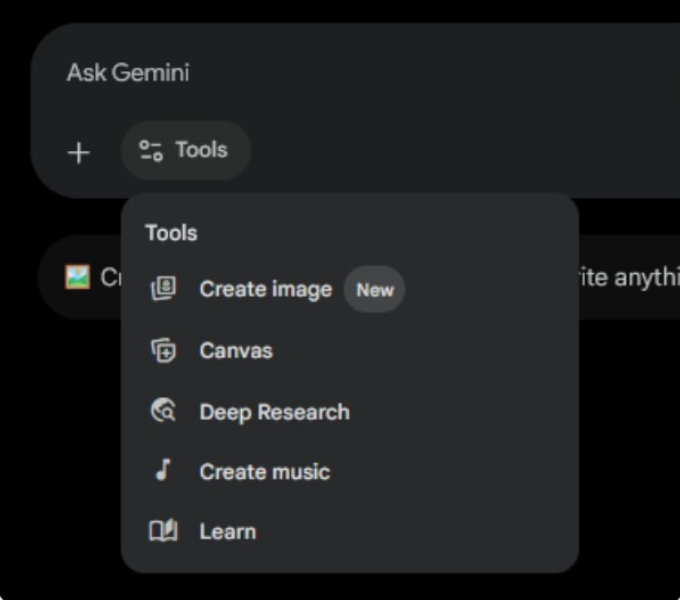Choose Create image from Tools menu
Image resolution: width=680 pixels, height=600 pixels.
click(265, 289)
